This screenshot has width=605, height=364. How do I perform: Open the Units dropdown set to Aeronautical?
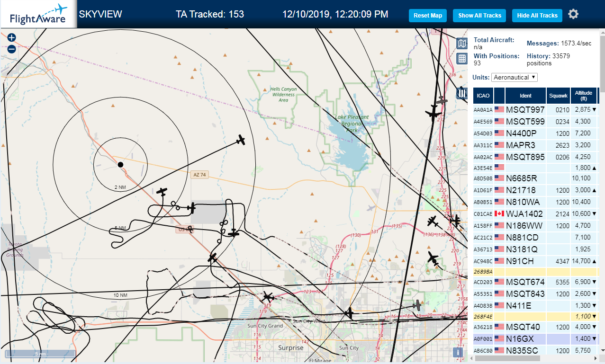[515, 77]
